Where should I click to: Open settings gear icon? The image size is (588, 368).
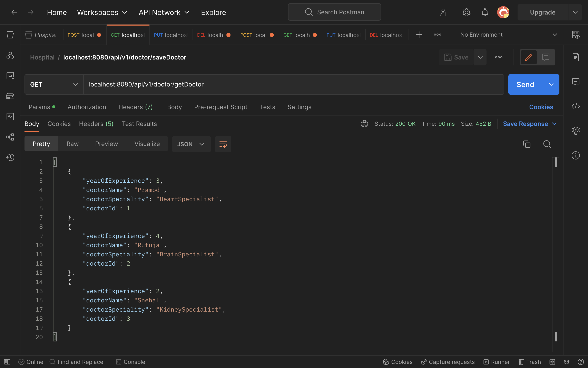tap(466, 12)
